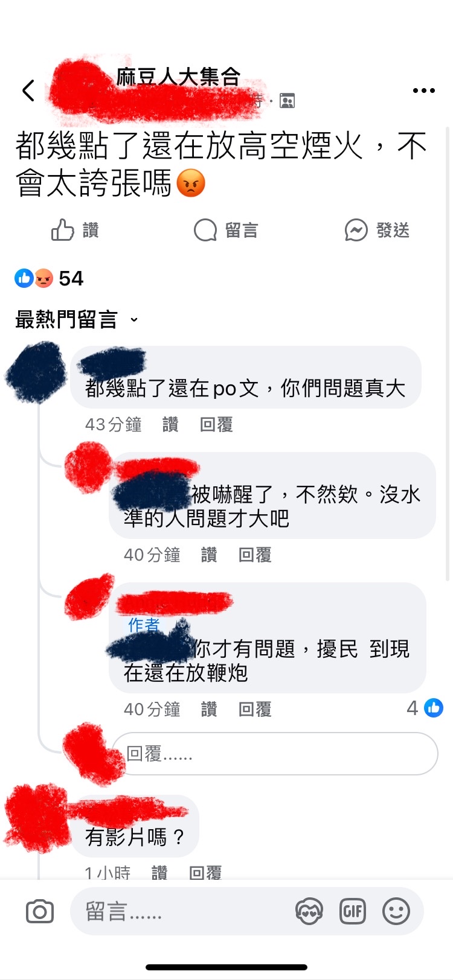453x980 pixels.
Task: Tap the 留言...... comment input field
Action: (181, 911)
